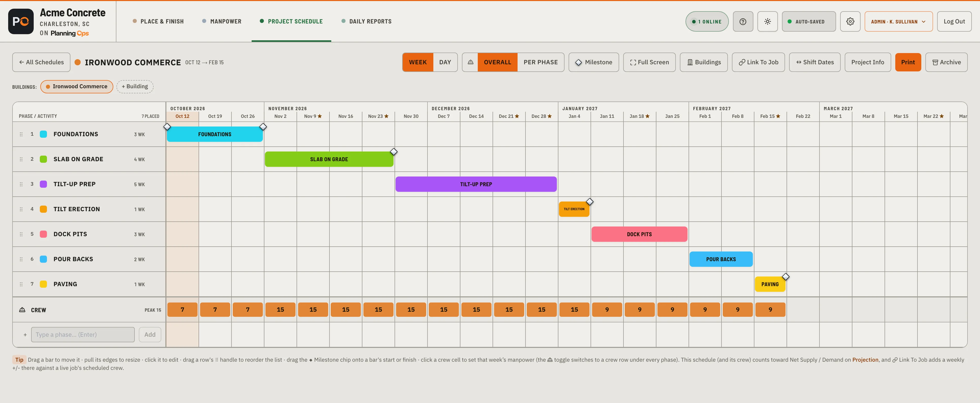Add a new building chip
The height and width of the screenshot is (403, 980).
pyautogui.click(x=135, y=87)
